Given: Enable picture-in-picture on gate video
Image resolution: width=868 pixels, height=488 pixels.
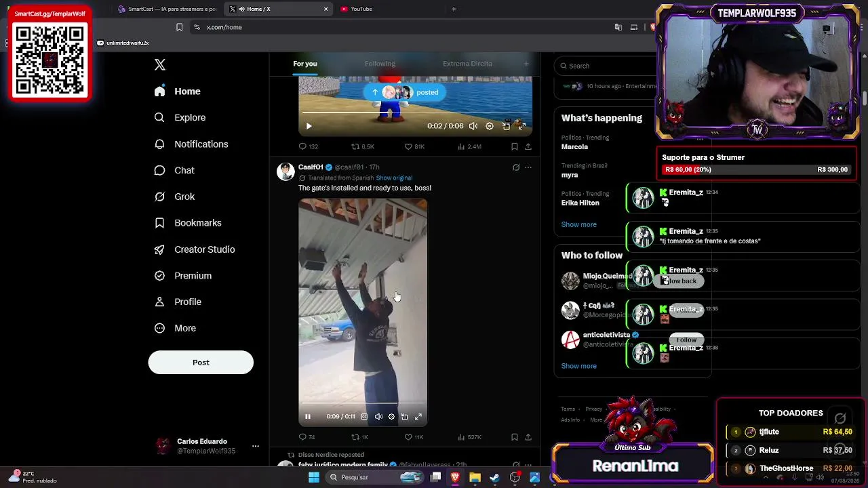Looking at the screenshot, I should click(x=404, y=417).
